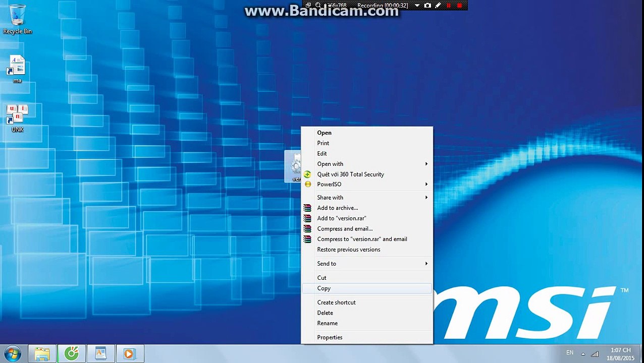Click Compress and email... entry

367,229
